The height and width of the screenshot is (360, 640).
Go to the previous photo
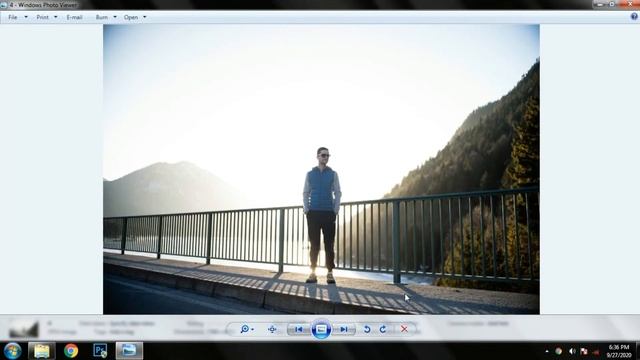coord(299,329)
